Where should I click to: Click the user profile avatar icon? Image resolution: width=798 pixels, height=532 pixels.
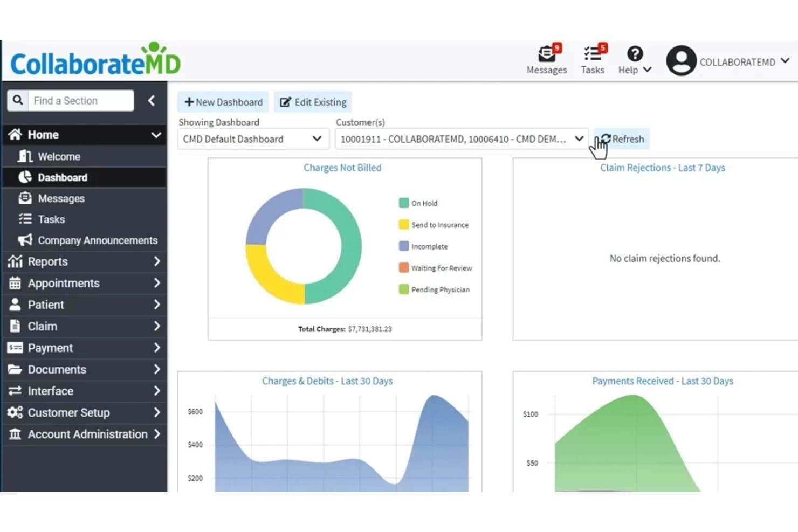point(681,60)
